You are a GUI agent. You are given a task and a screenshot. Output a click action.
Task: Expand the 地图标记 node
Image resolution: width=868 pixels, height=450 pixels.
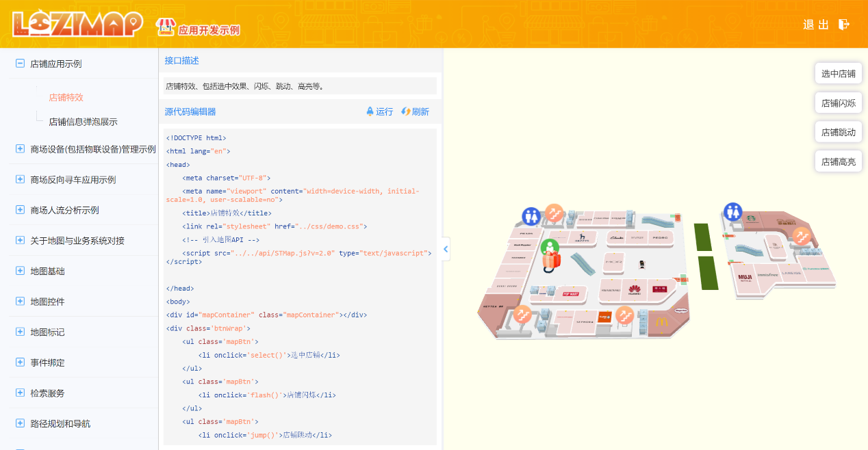click(x=20, y=332)
